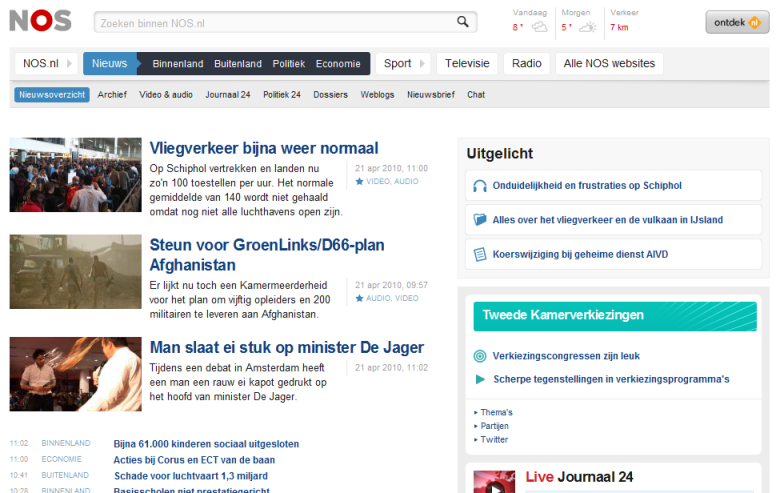Click the Verkeer 7 km indicator
Image resolution: width=776 pixels, height=493 pixels.
point(624,21)
